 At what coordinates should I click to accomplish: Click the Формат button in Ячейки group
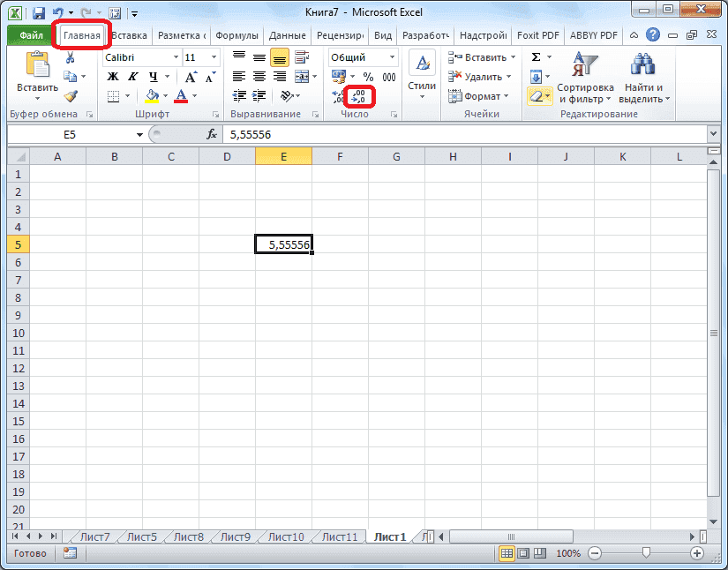pyautogui.click(x=482, y=97)
